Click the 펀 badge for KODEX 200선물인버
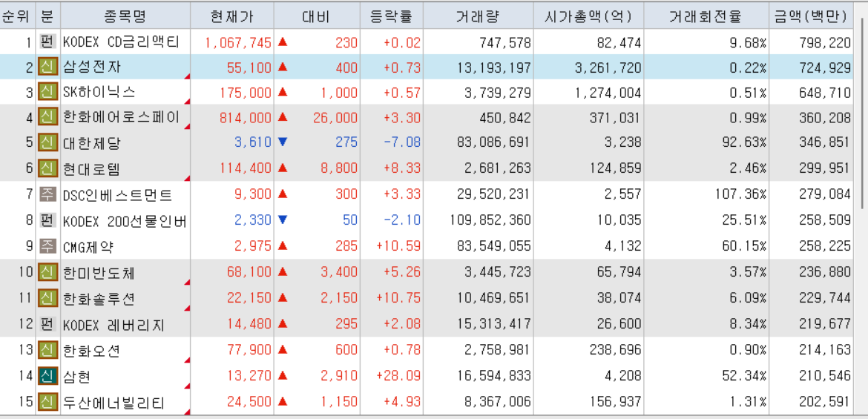Viewport: 868px width, 419px height. coord(47,220)
